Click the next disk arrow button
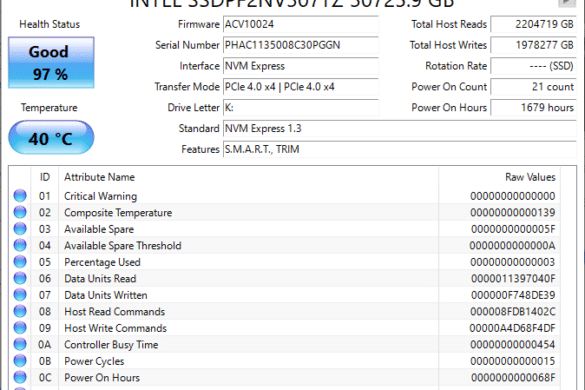This screenshot has width=585, height=390. (567, 3)
